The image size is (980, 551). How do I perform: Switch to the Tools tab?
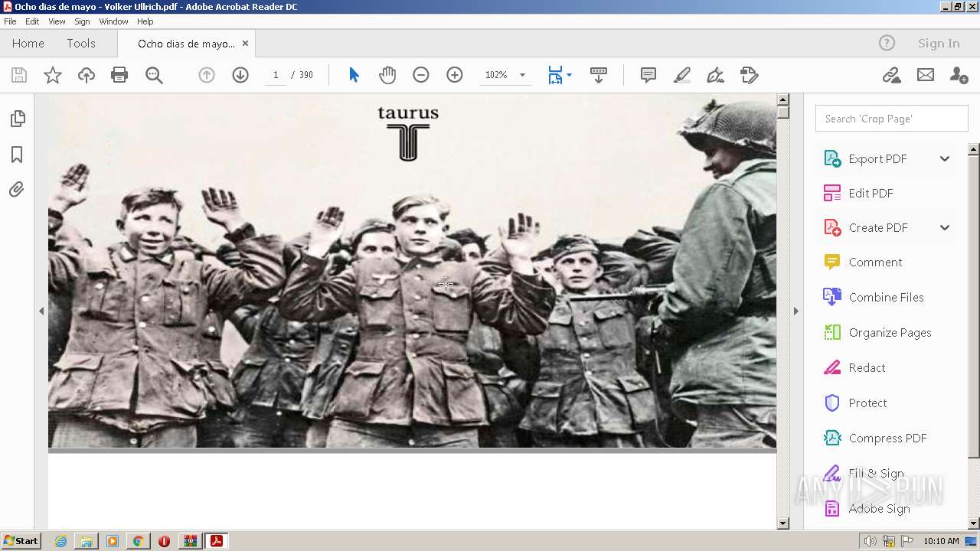[81, 43]
